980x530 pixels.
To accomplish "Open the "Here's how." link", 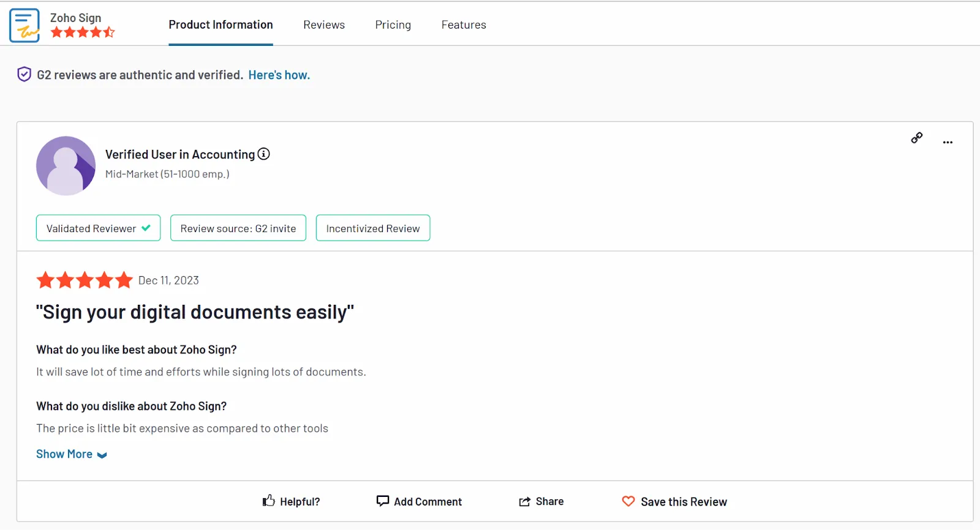I will click(x=279, y=75).
